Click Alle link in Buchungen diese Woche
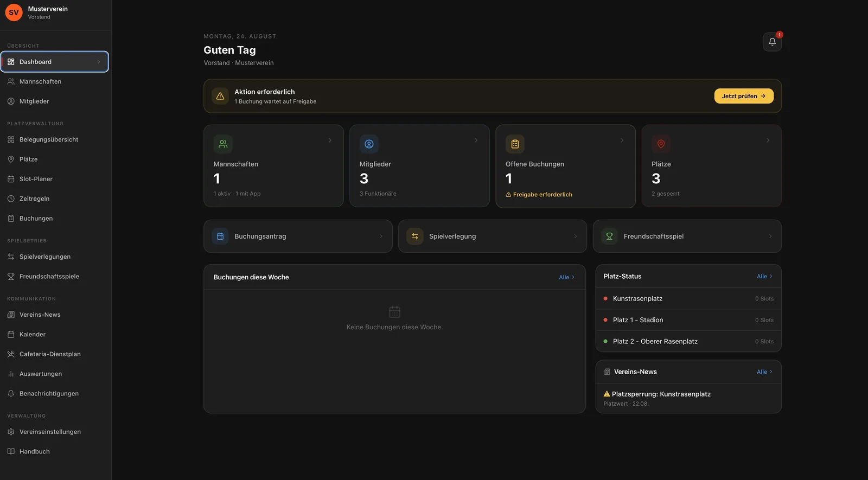 click(566, 277)
